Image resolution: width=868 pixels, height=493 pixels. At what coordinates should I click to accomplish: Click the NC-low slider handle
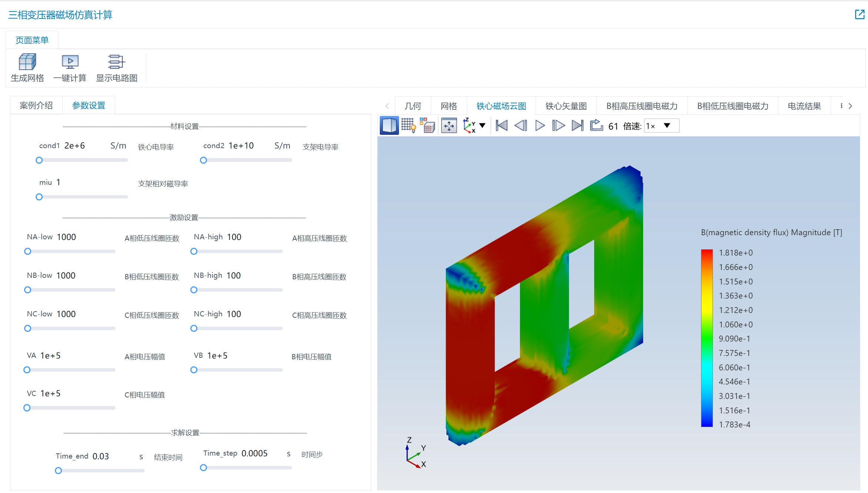pos(27,329)
